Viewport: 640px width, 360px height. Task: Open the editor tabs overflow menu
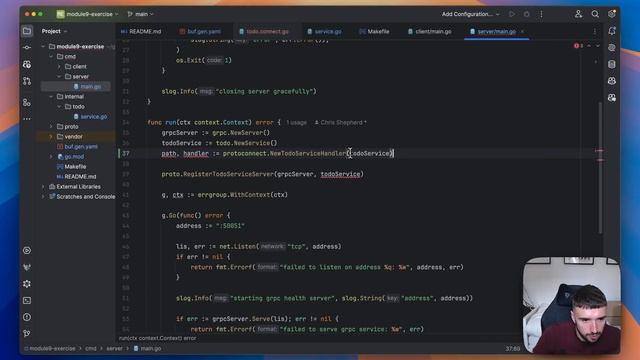pyautogui.click(x=595, y=31)
